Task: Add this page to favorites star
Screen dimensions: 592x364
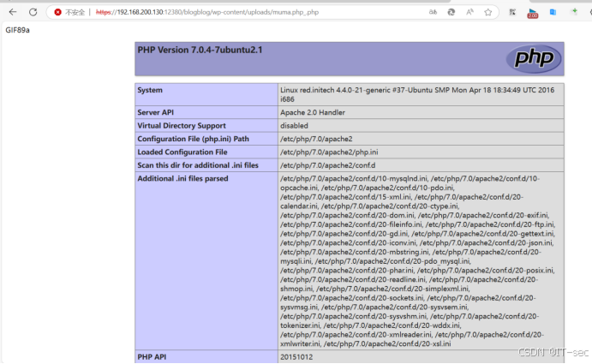Action: click(488, 12)
